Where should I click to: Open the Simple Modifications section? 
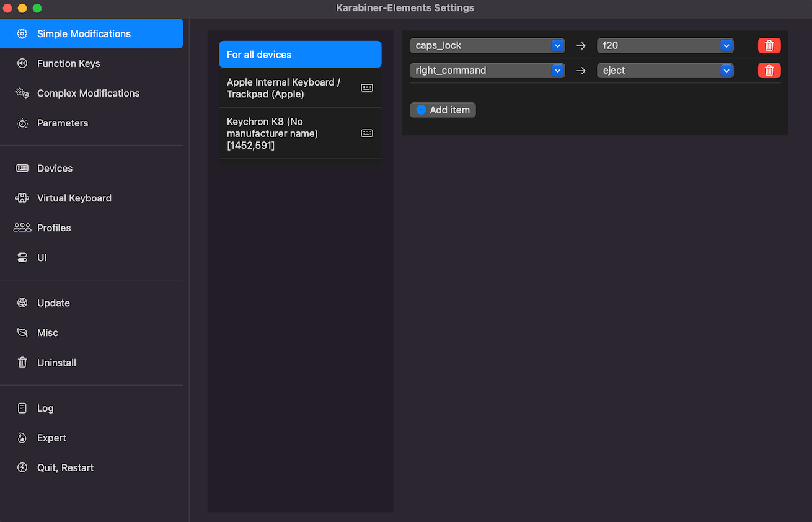coord(91,33)
